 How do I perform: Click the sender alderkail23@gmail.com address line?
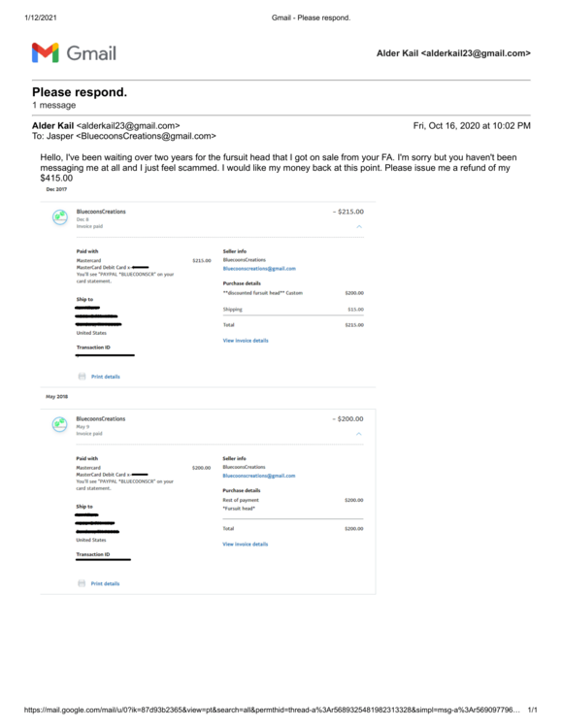pos(106,126)
